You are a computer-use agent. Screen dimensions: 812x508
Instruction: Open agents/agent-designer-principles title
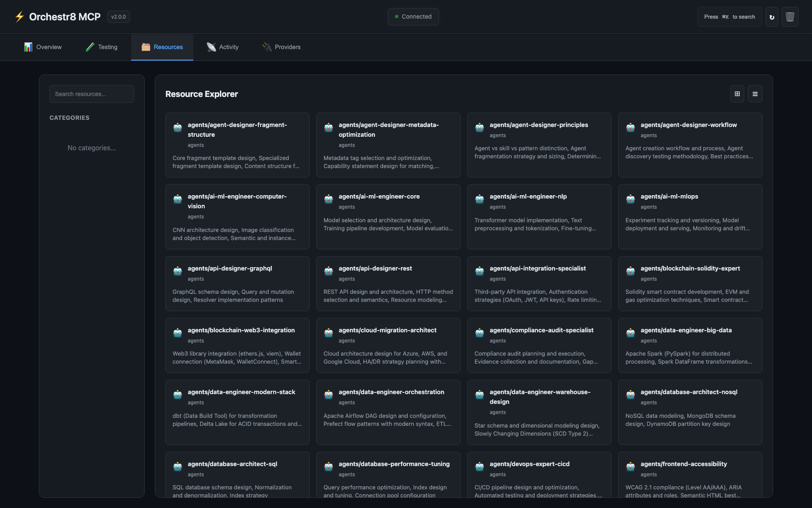click(539, 125)
